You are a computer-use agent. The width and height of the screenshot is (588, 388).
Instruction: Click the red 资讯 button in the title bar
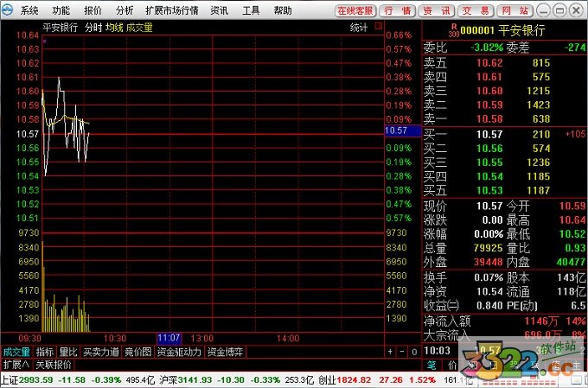pyautogui.click(x=437, y=11)
